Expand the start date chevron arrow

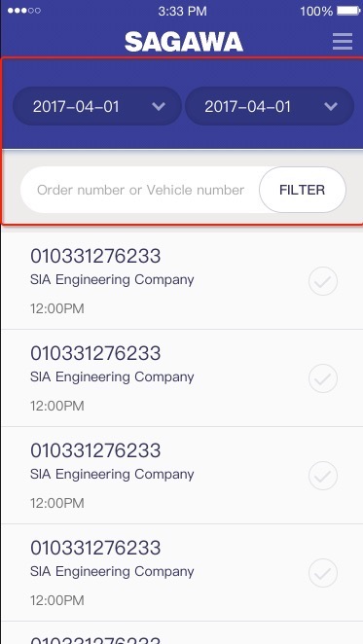tap(159, 107)
